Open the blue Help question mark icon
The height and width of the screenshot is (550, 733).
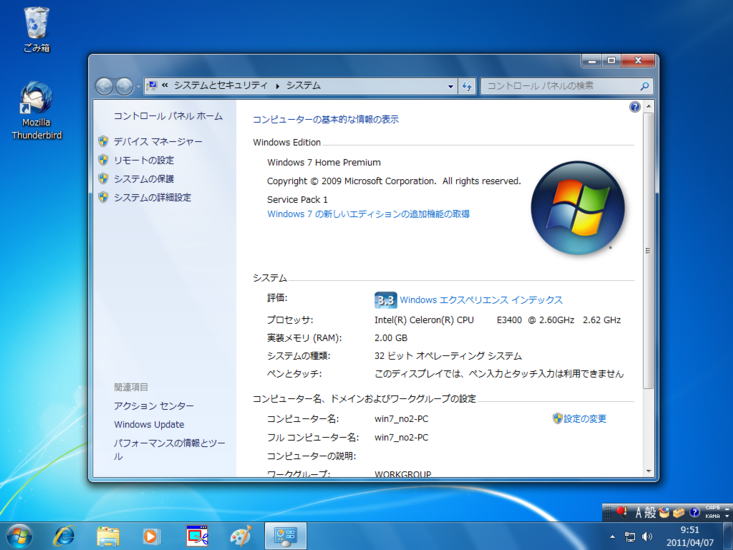[634, 107]
